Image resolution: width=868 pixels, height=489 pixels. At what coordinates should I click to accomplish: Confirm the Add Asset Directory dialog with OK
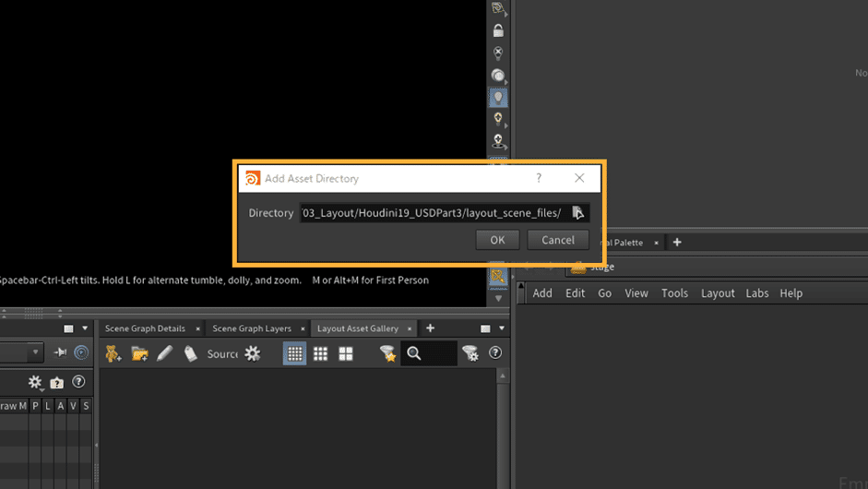497,240
